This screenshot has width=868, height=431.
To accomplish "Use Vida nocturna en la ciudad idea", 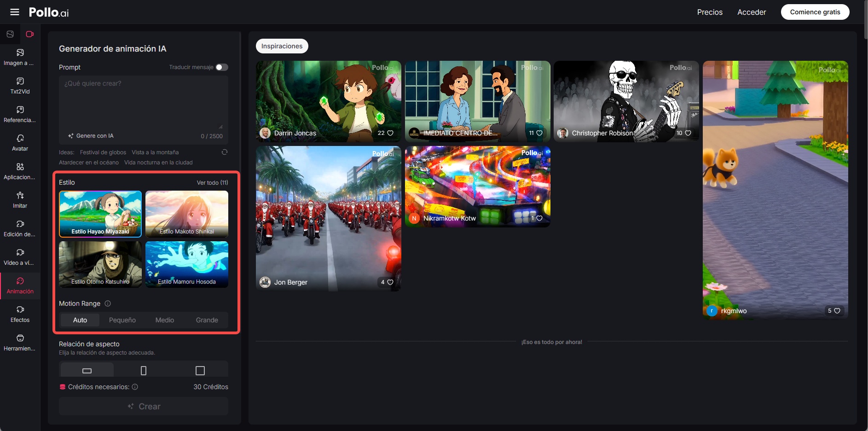I will click(x=158, y=163).
